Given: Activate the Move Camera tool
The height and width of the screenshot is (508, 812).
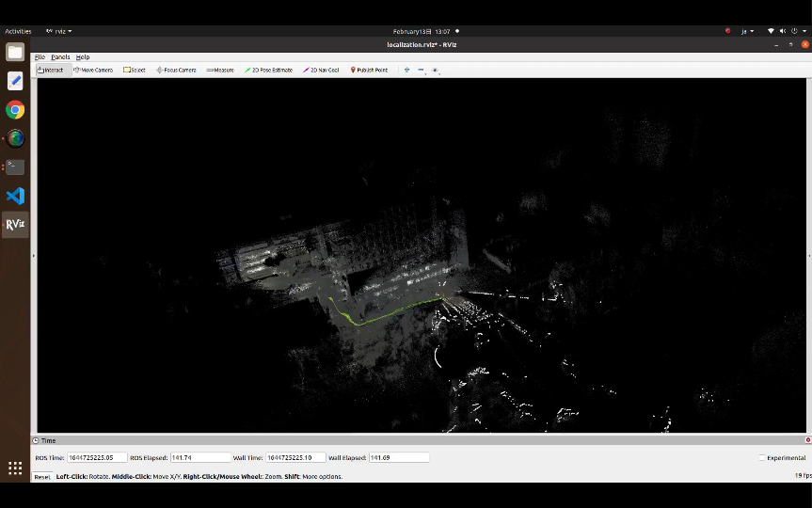Looking at the screenshot, I should [93, 70].
